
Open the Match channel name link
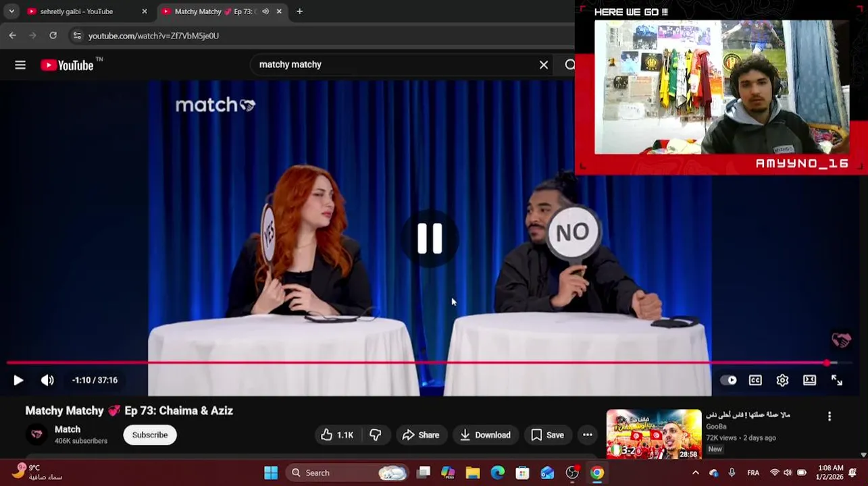coord(68,429)
